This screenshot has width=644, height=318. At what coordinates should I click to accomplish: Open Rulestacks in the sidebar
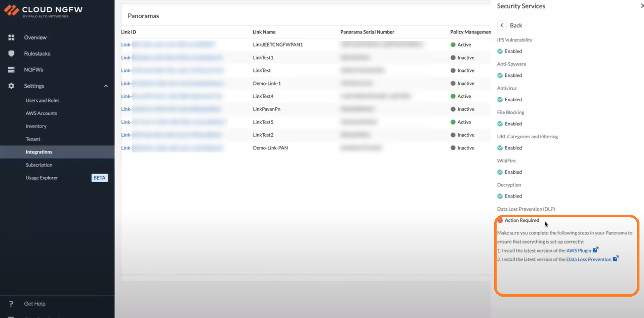coord(37,54)
